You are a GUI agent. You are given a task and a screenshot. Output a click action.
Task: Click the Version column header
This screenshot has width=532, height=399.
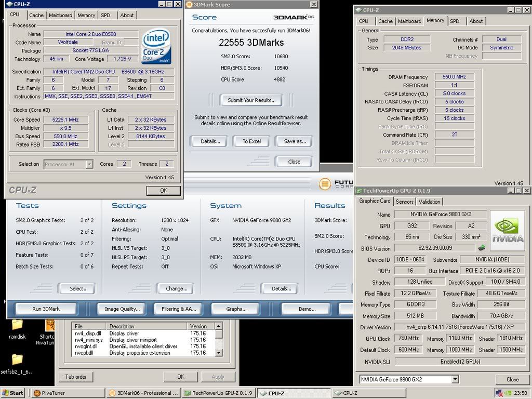click(201, 326)
